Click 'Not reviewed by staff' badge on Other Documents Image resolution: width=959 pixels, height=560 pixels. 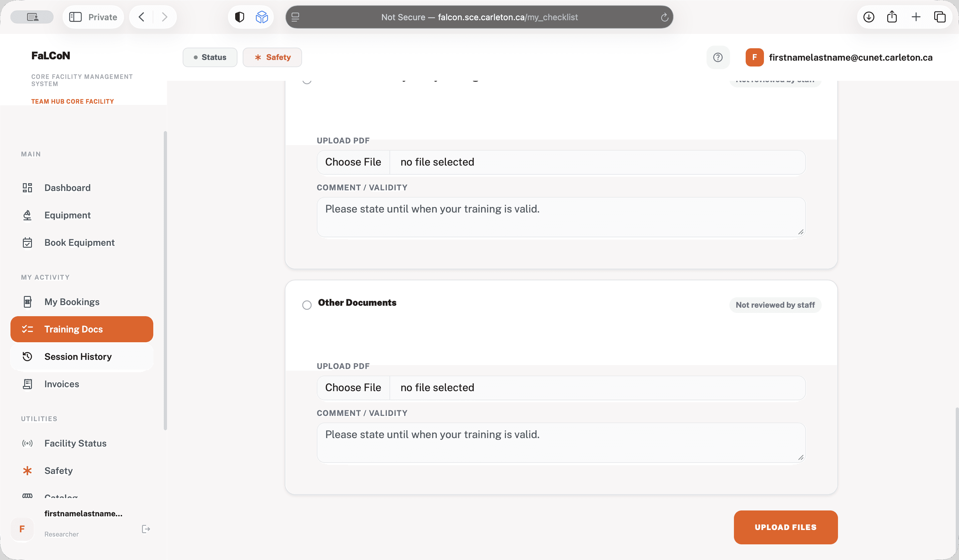coord(775,305)
